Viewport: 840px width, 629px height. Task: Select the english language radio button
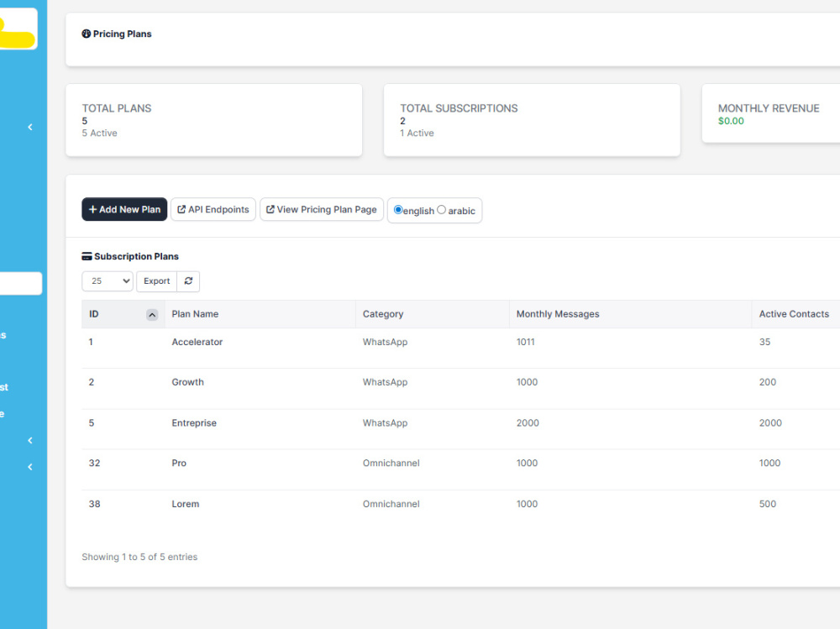pyautogui.click(x=398, y=209)
